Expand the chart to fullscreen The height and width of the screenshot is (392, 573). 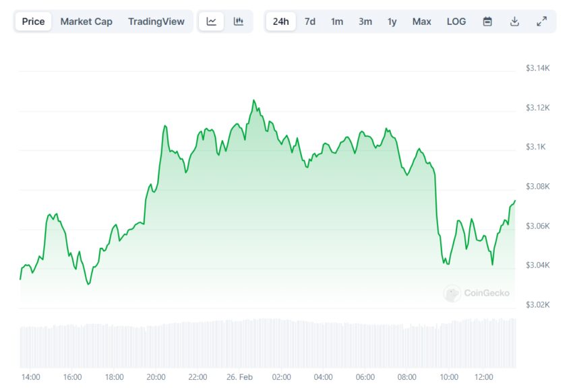pos(541,22)
